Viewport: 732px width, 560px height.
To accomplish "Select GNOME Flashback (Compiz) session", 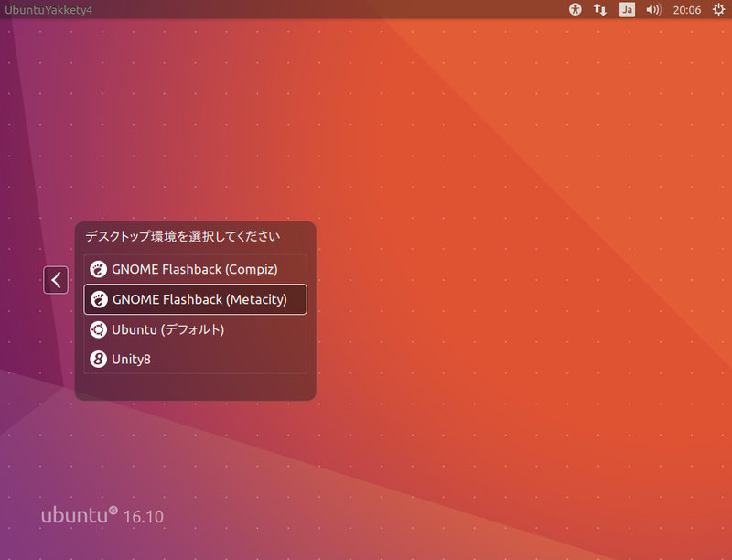I will tap(195, 269).
